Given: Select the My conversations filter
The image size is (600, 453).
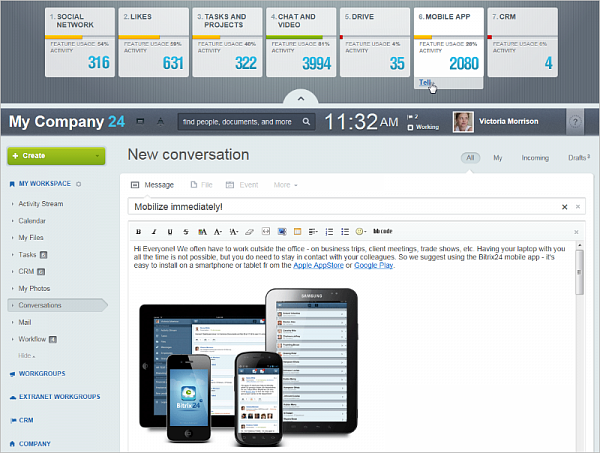Looking at the screenshot, I should point(497,158).
